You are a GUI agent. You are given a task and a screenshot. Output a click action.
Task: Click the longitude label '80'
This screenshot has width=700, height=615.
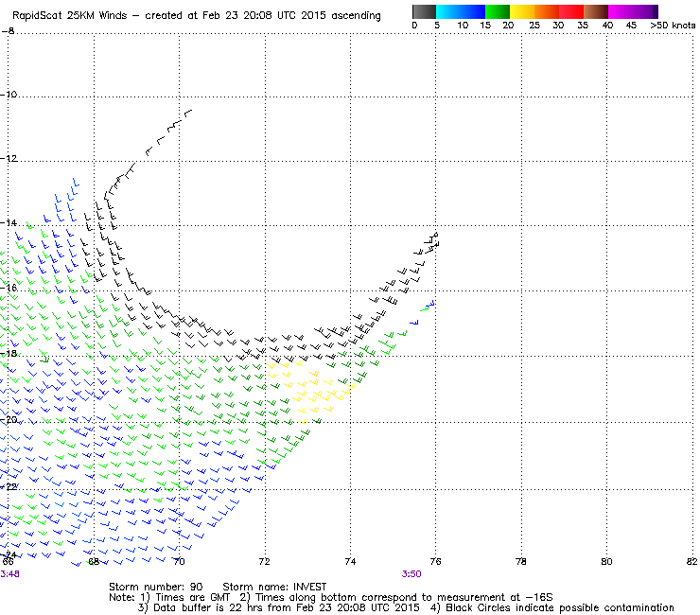pos(606,562)
